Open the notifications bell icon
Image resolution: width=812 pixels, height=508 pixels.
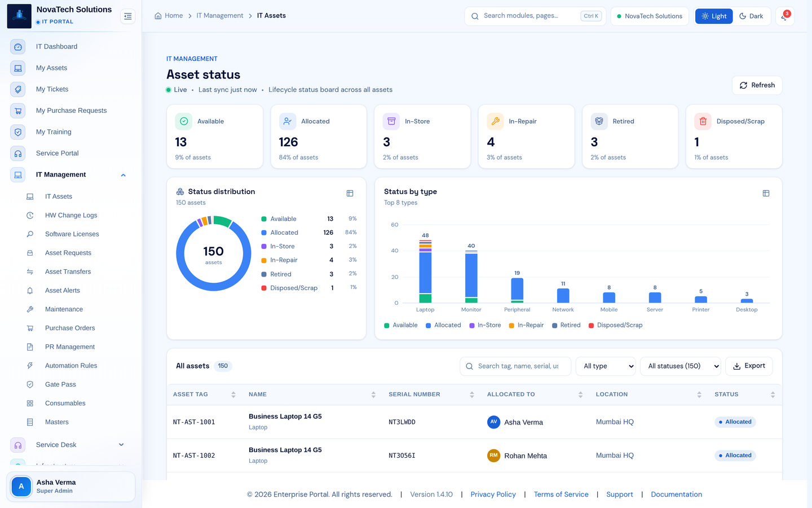pyautogui.click(x=784, y=16)
